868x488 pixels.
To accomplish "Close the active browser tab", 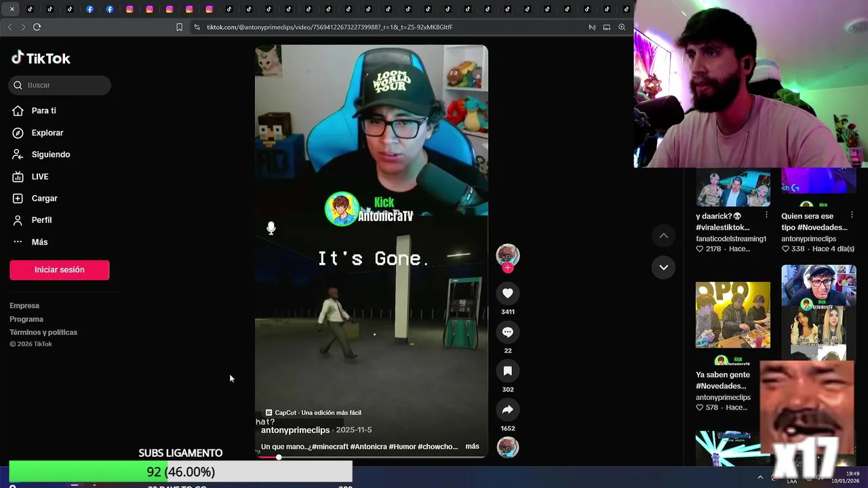I will pos(12,9).
